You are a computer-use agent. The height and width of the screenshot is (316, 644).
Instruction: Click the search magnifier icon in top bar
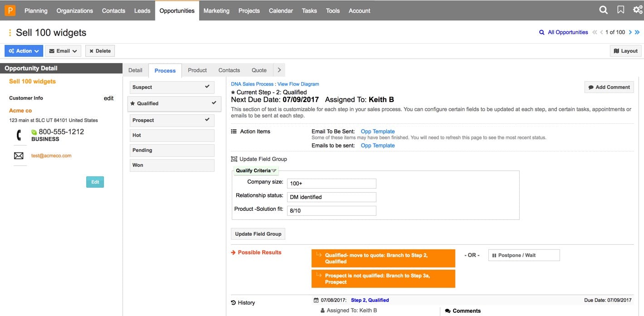[603, 10]
